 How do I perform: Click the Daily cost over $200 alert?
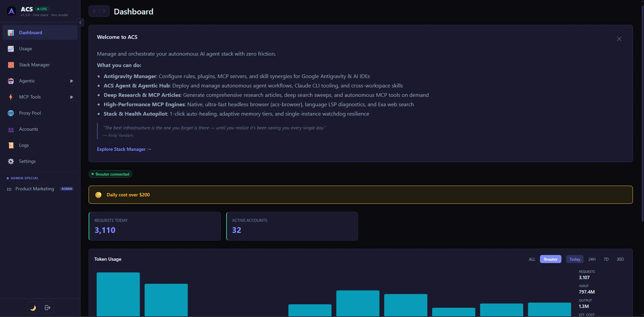pyautogui.click(x=361, y=195)
